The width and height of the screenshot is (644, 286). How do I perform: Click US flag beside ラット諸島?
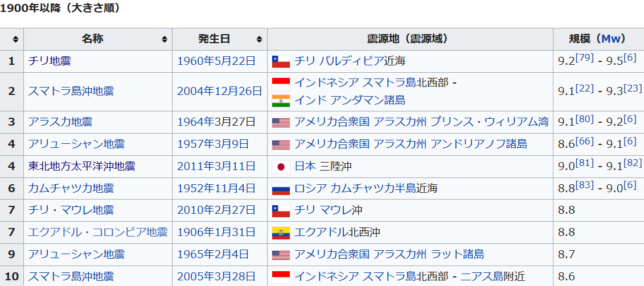click(x=281, y=255)
